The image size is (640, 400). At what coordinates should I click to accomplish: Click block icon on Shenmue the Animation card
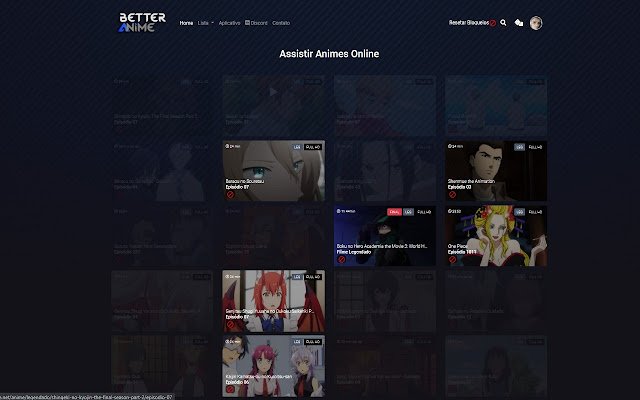(x=452, y=195)
